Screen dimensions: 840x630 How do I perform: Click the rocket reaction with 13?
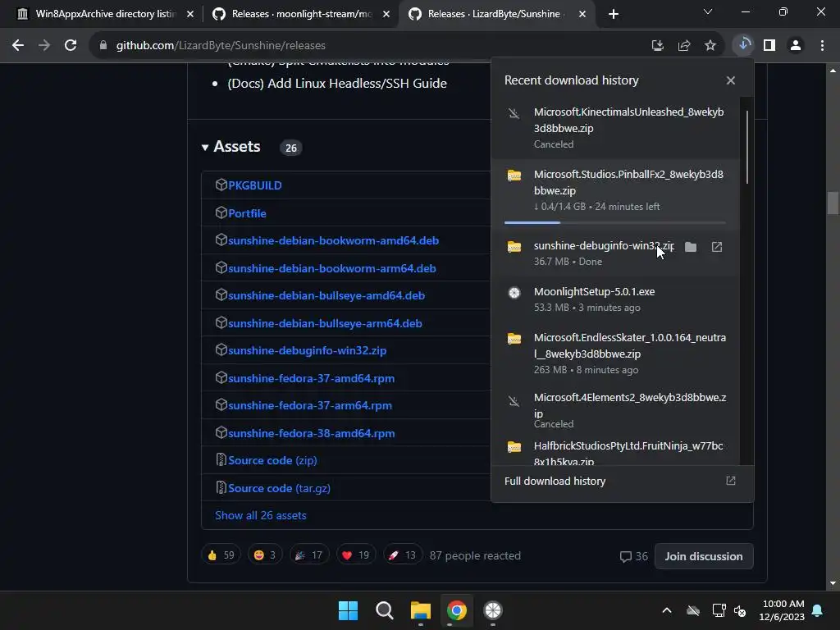(x=403, y=555)
